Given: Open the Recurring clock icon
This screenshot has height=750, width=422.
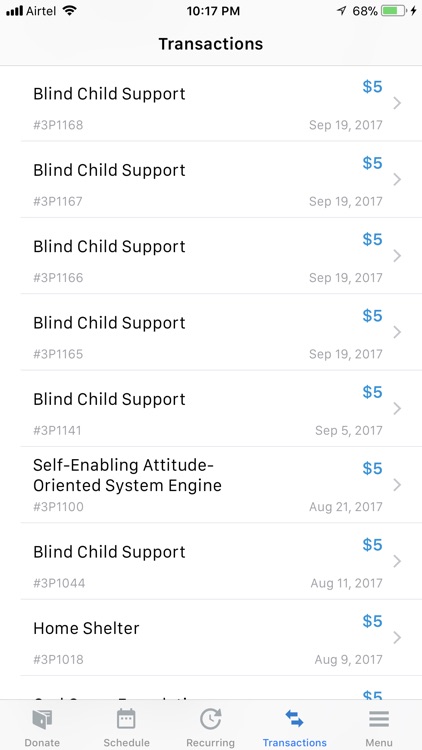Looking at the screenshot, I should tap(211, 719).
